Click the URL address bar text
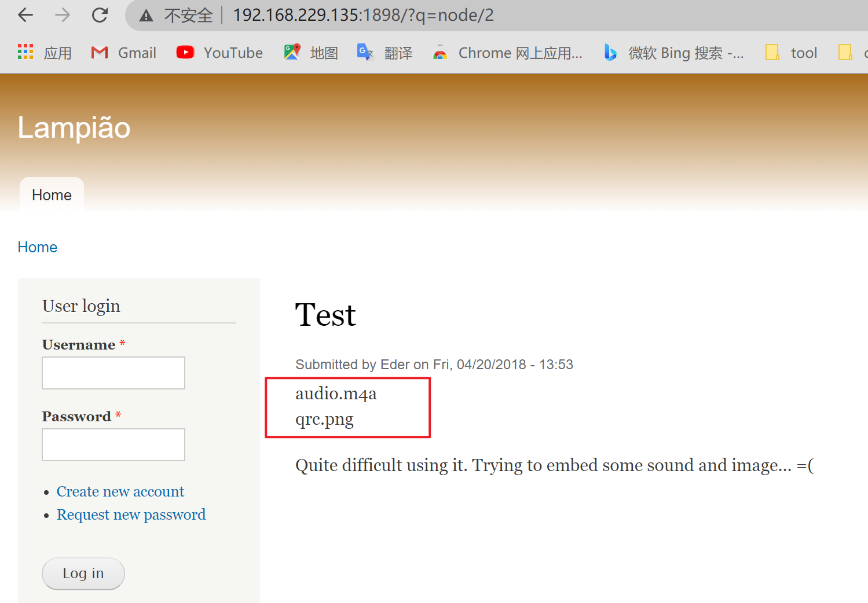 (363, 15)
